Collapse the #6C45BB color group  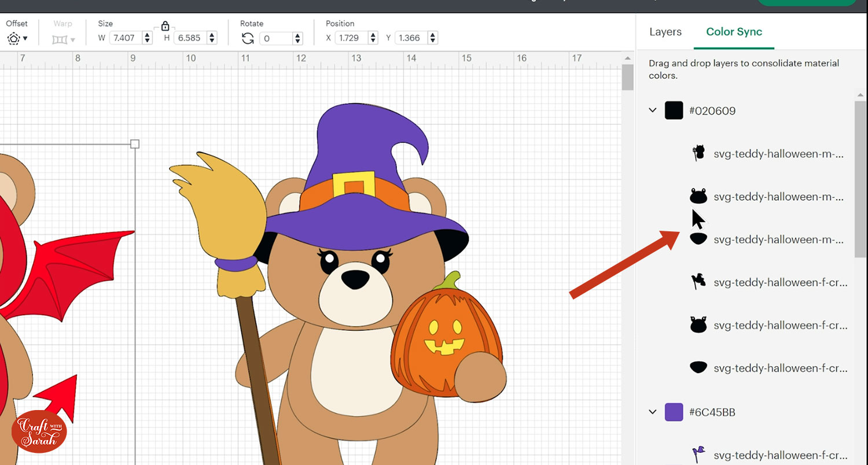(x=653, y=412)
